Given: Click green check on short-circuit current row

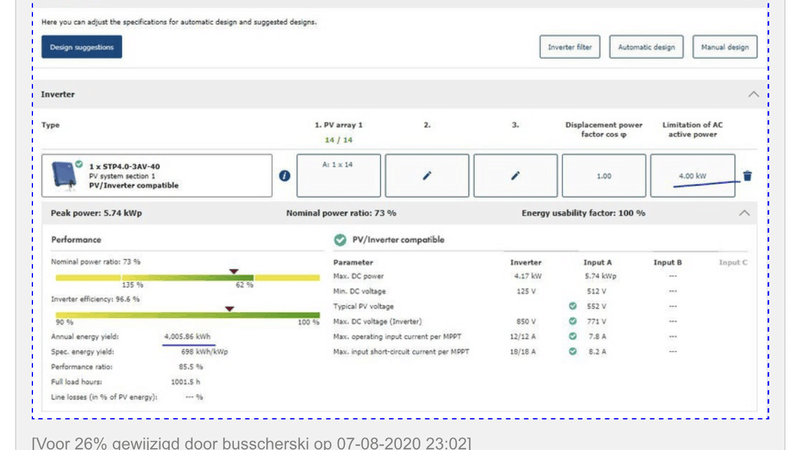Looking at the screenshot, I should 572,352.
